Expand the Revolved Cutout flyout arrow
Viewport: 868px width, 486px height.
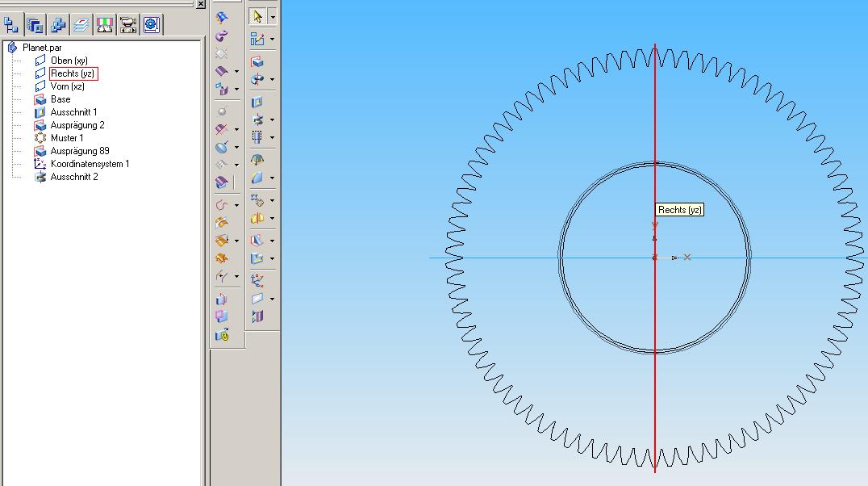point(273,119)
